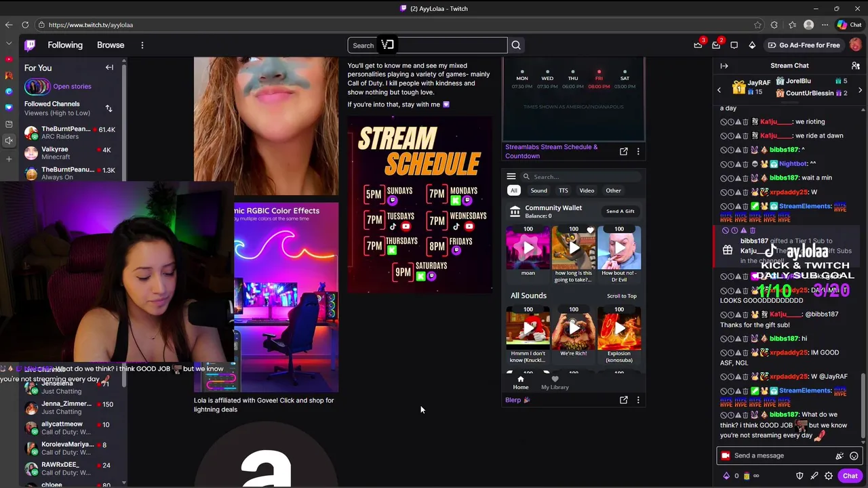Open the Get Bits diamond icon

(x=752, y=45)
